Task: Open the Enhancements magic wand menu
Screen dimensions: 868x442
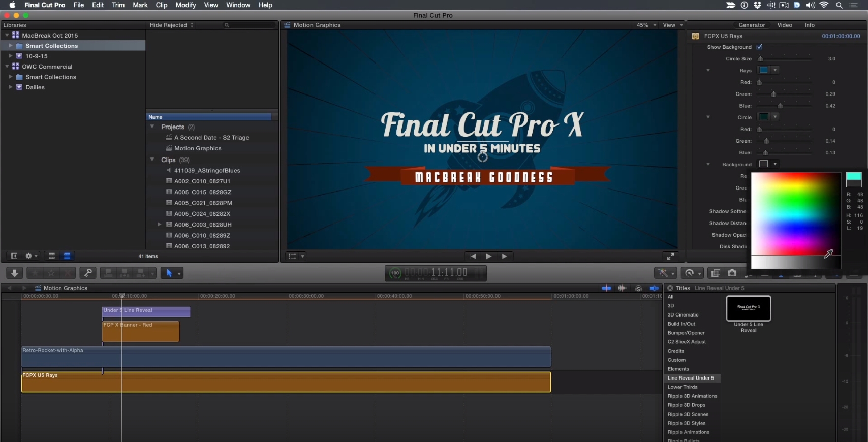Action: (x=665, y=273)
